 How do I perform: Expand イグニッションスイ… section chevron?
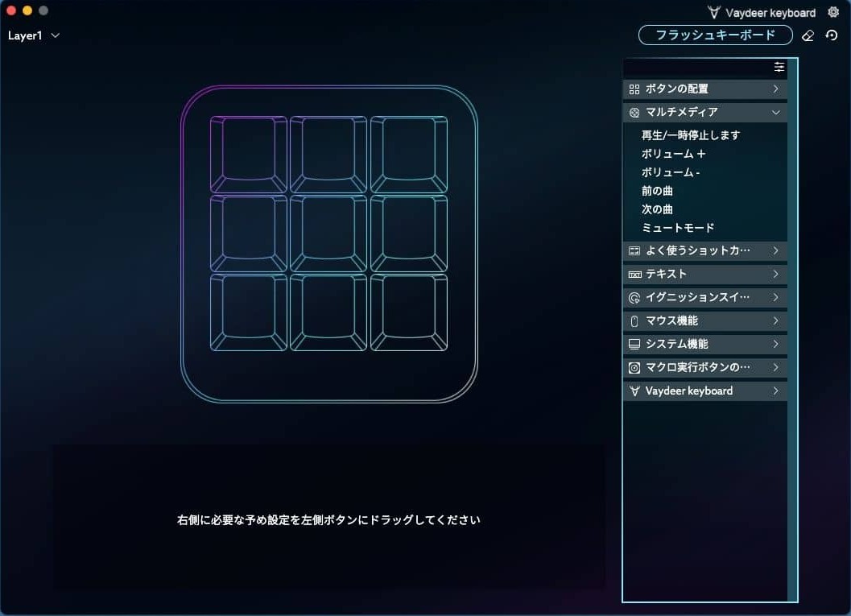click(775, 297)
